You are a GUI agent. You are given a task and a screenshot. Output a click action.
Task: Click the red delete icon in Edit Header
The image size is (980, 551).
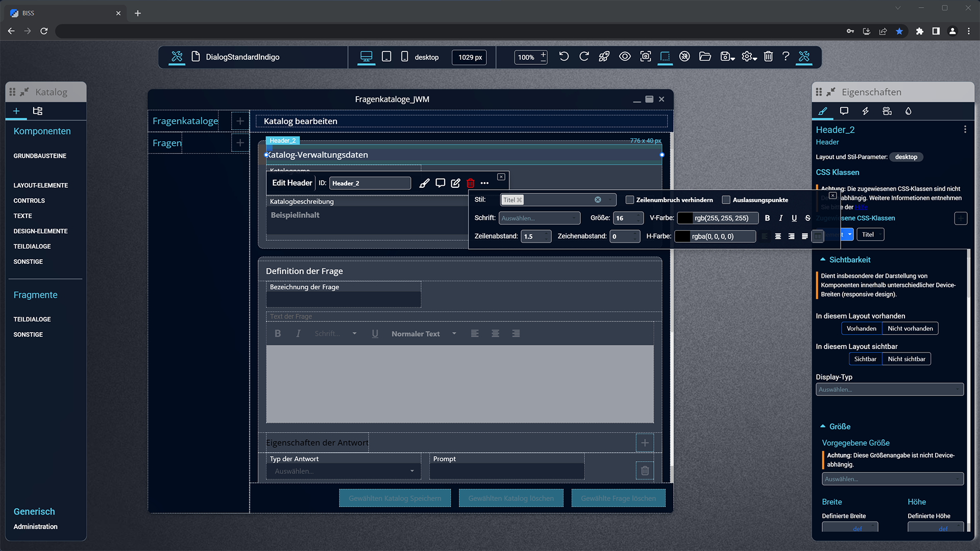(471, 183)
